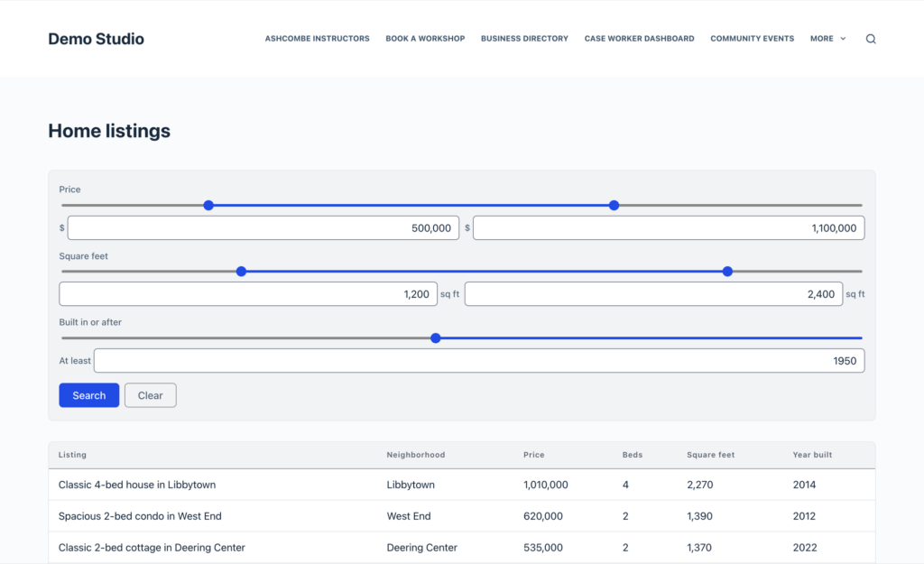Select Classic 2-bed cottage in Deering Center listing

(152, 548)
